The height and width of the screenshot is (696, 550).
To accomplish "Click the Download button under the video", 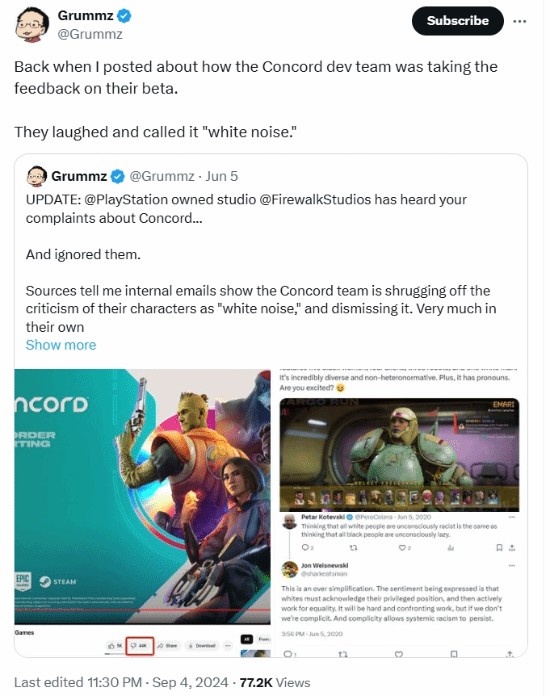I will coord(202,646).
